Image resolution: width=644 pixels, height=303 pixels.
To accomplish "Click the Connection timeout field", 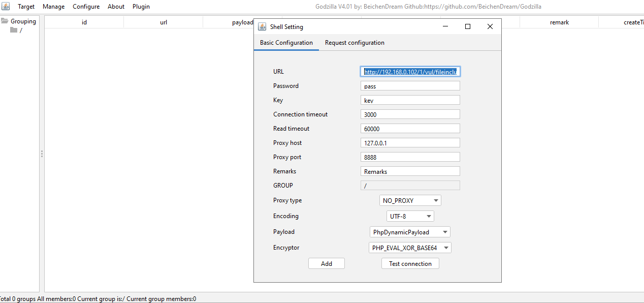I will coord(410,114).
